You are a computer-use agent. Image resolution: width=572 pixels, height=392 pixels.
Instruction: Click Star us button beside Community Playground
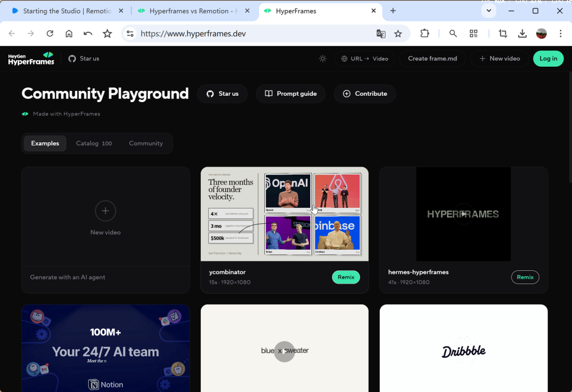click(222, 94)
